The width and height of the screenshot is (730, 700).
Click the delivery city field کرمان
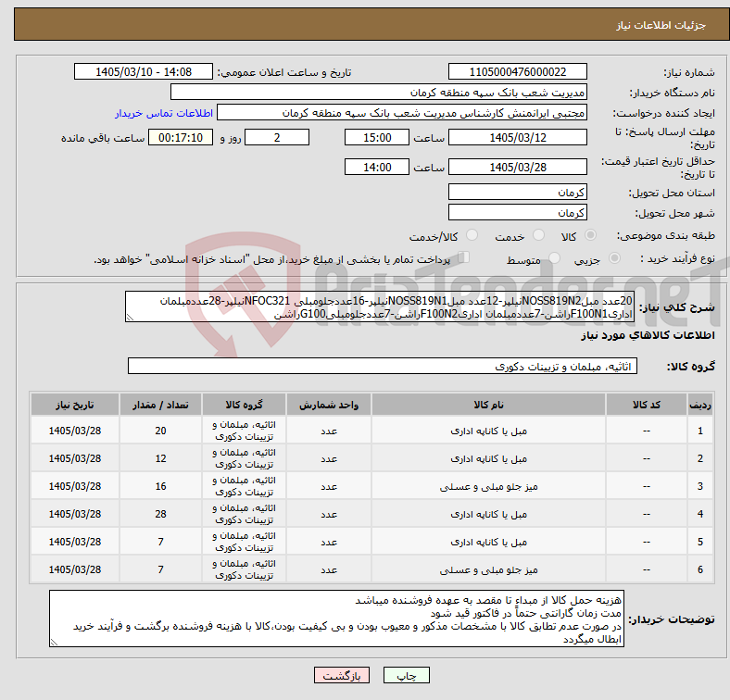point(518,212)
